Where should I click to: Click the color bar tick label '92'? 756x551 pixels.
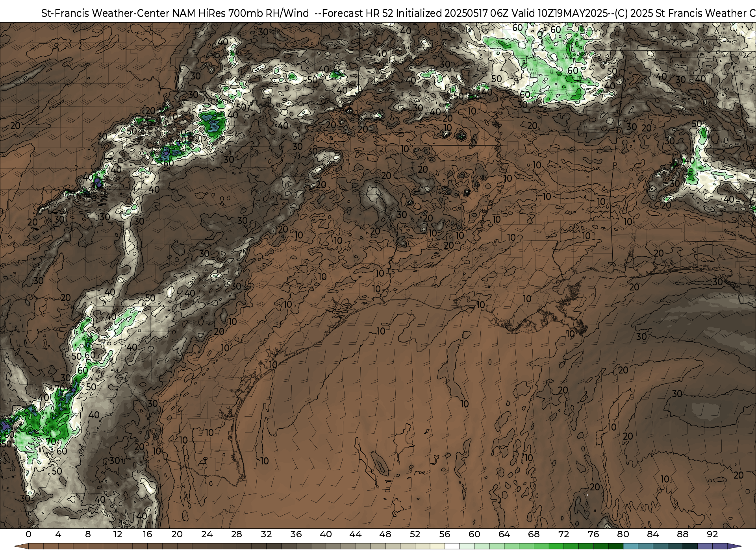pyautogui.click(x=712, y=534)
